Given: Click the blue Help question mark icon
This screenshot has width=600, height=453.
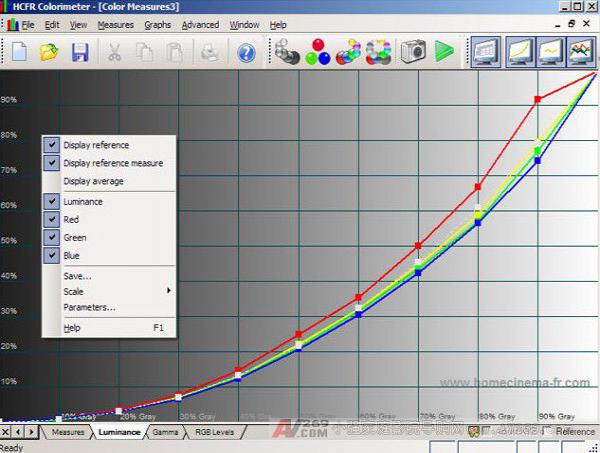Looking at the screenshot, I should point(246,51).
